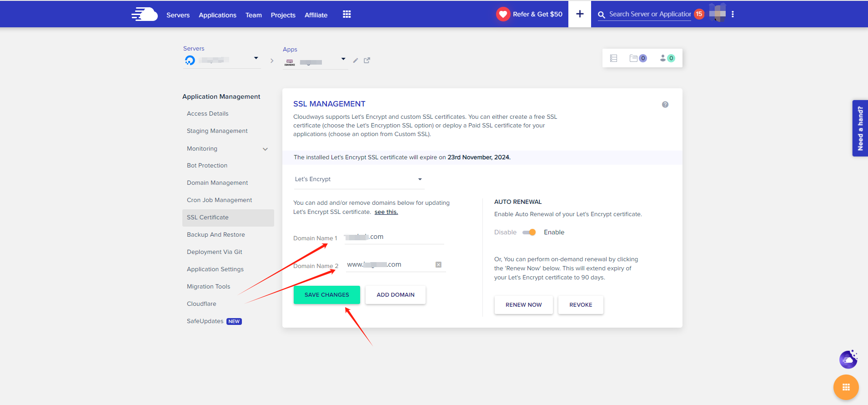The width and height of the screenshot is (868, 405).
Task: Click the RENEW NOW button
Action: point(524,305)
